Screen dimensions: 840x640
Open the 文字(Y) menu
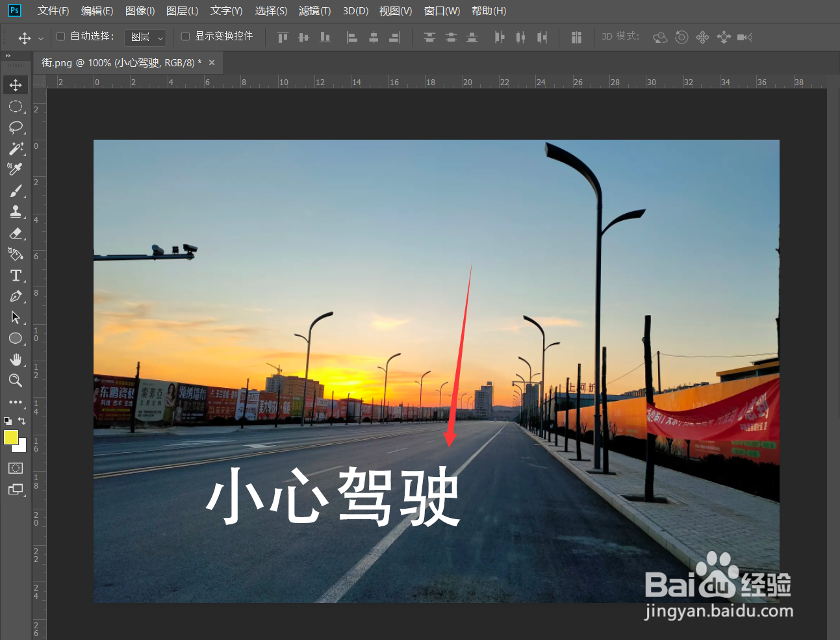(226, 11)
